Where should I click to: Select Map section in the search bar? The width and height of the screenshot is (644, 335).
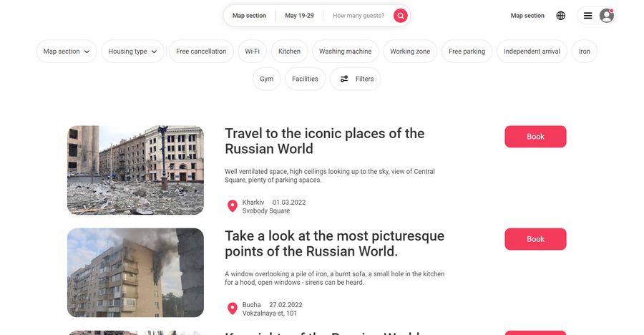249,16
